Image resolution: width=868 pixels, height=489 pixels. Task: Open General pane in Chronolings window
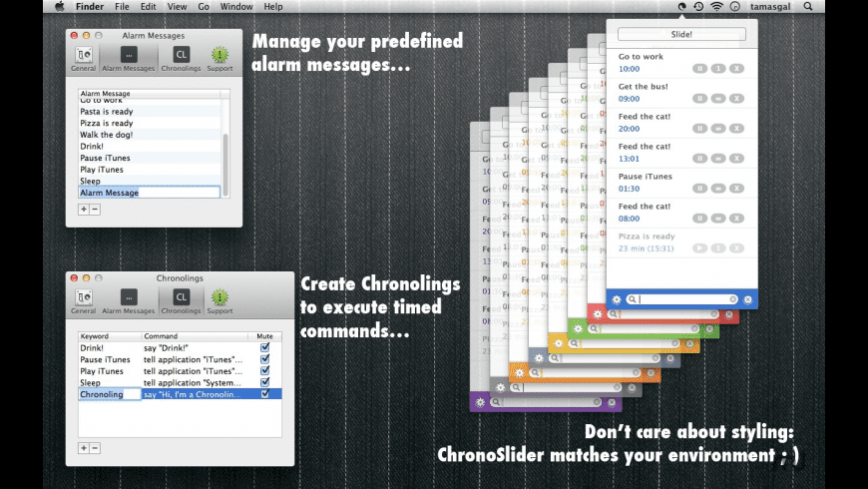[84, 301]
